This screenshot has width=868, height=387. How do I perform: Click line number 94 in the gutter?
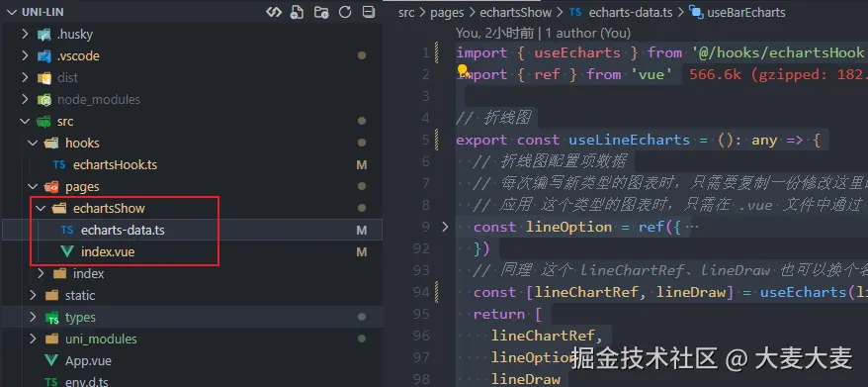421,292
